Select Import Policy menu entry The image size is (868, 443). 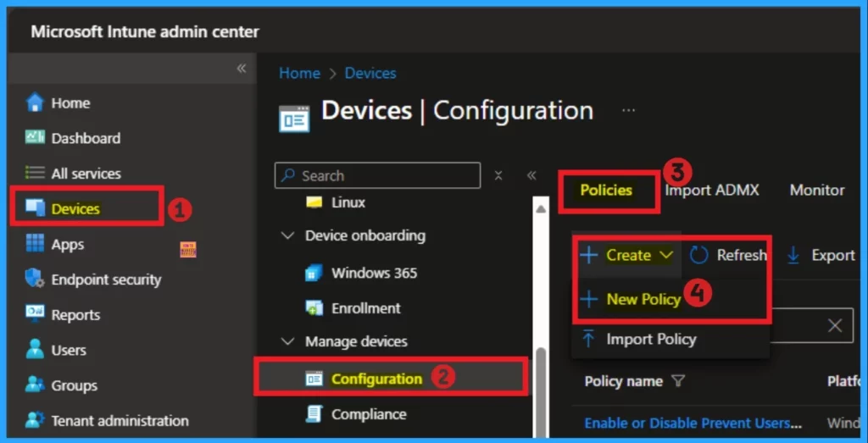click(x=650, y=339)
